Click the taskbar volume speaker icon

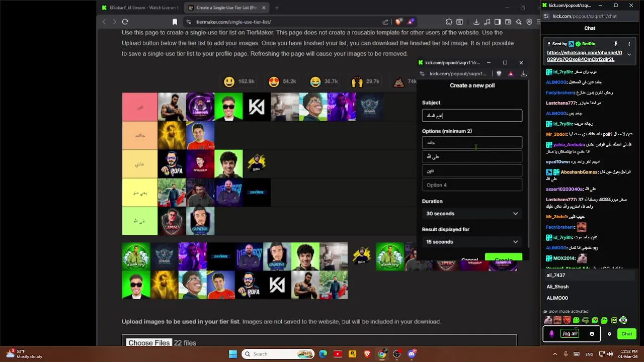(x=610, y=354)
